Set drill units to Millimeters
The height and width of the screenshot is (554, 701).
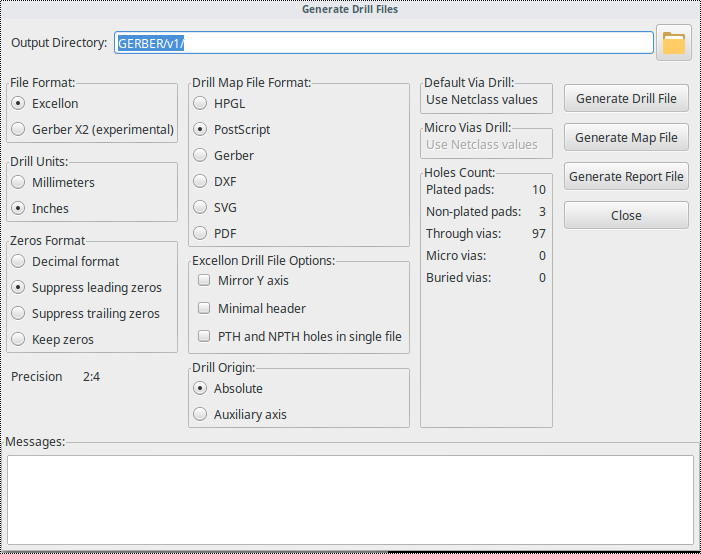(19, 183)
